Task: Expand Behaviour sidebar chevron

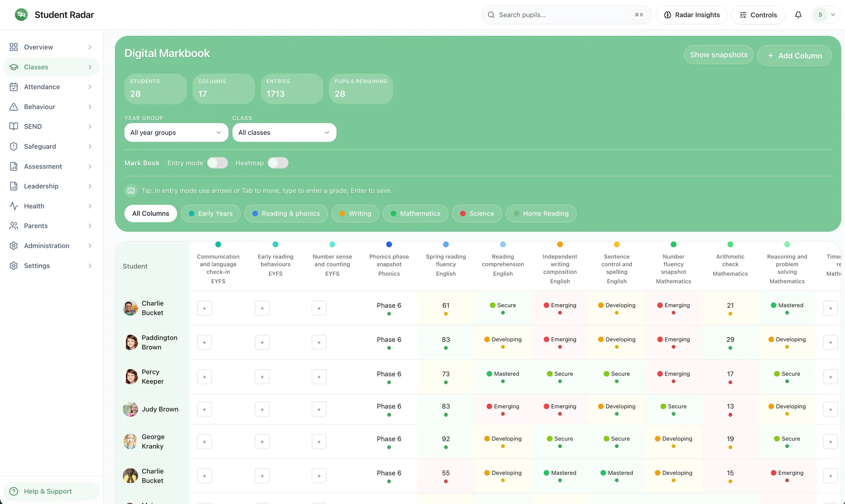Action: 90,106
